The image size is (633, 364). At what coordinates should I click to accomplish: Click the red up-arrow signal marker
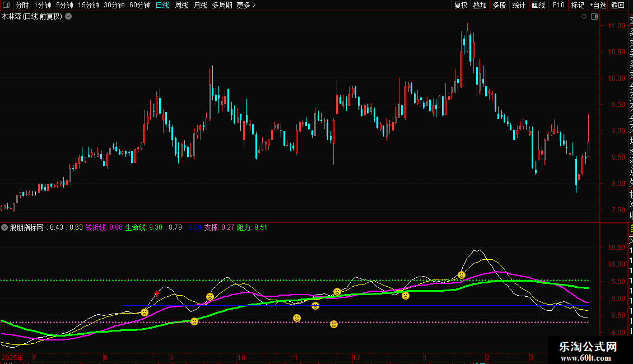(157, 293)
